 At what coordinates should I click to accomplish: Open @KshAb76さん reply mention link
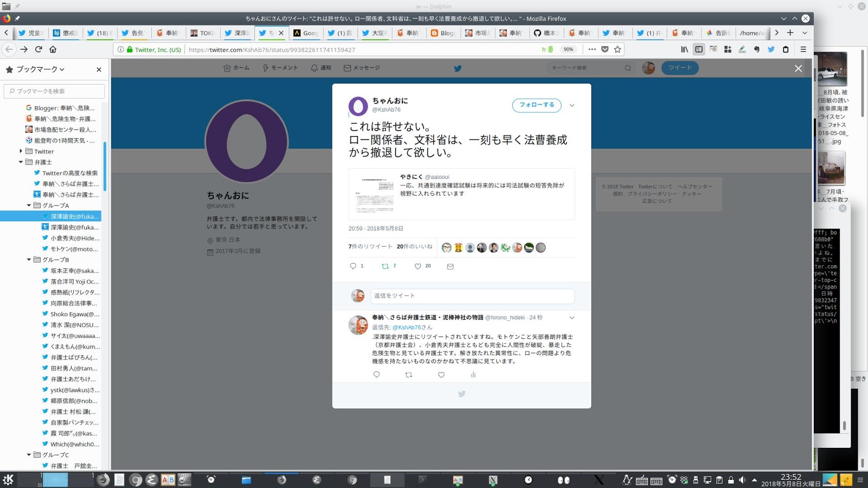tap(412, 328)
